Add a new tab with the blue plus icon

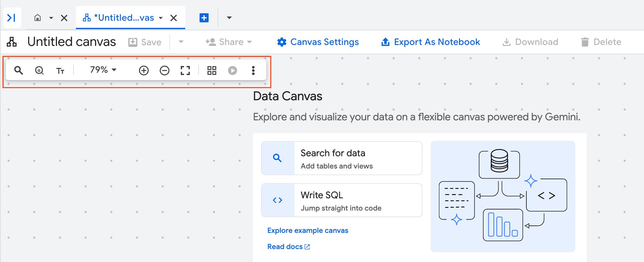tap(204, 18)
